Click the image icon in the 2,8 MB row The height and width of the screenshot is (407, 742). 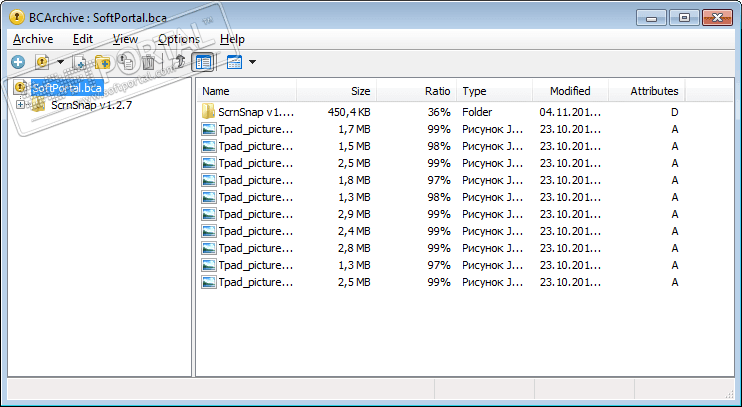(208, 248)
